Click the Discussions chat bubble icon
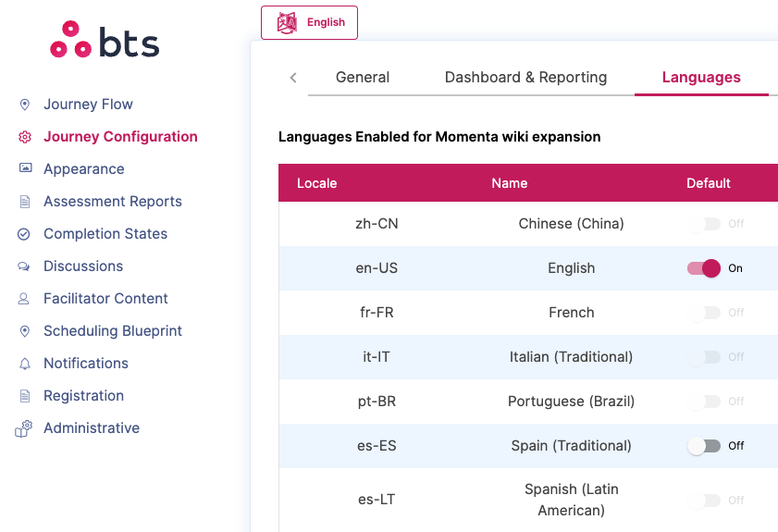 tap(24, 266)
